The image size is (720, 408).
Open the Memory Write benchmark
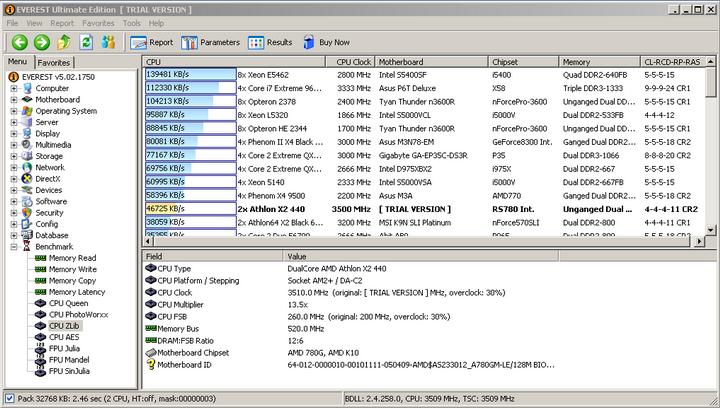click(x=73, y=269)
